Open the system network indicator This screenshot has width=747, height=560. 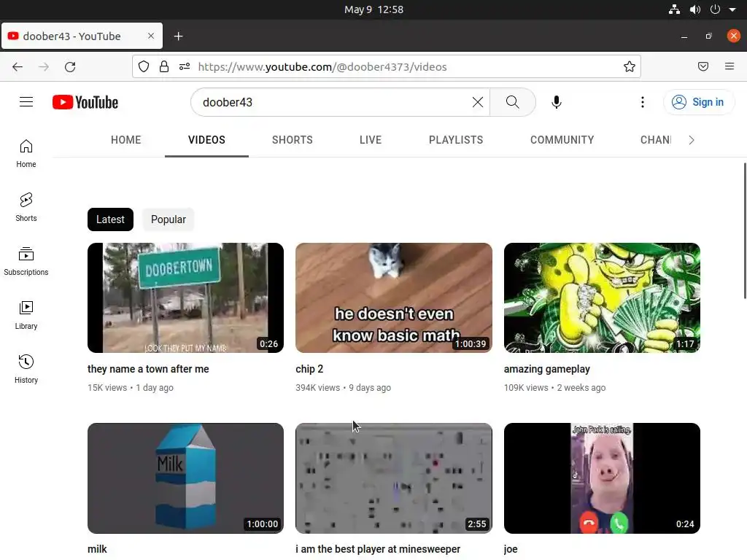(x=674, y=9)
